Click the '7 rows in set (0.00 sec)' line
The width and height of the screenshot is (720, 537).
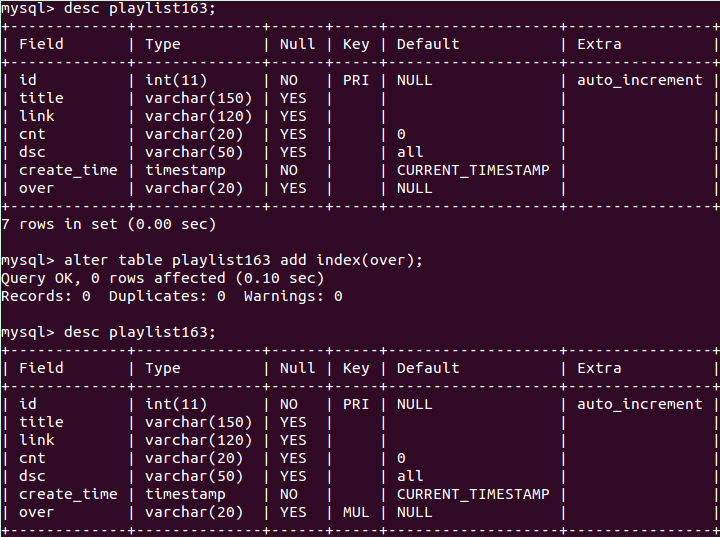[108, 224]
